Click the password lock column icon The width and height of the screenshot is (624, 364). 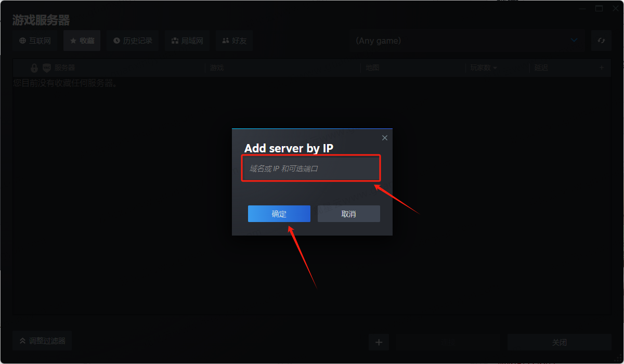click(x=34, y=68)
